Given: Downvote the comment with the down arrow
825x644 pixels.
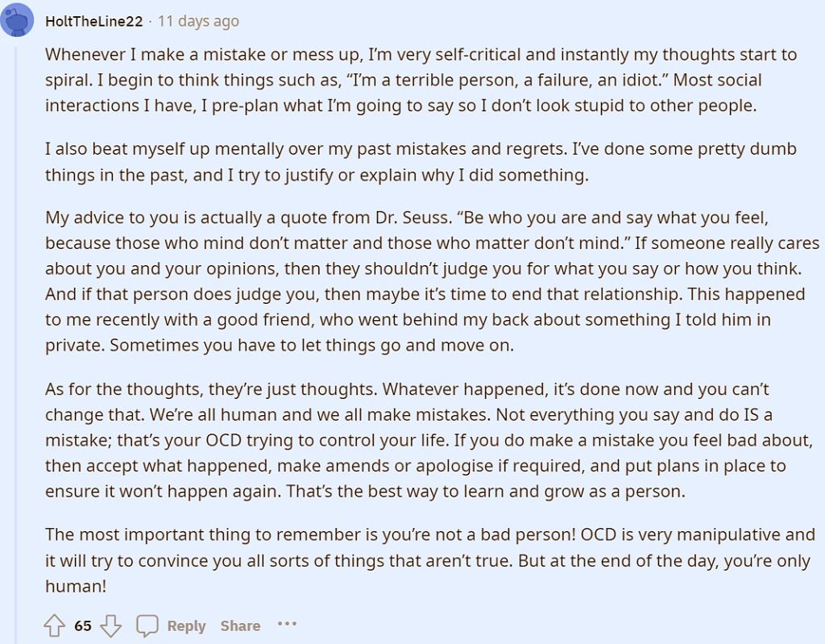Looking at the screenshot, I should tap(110, 625).
